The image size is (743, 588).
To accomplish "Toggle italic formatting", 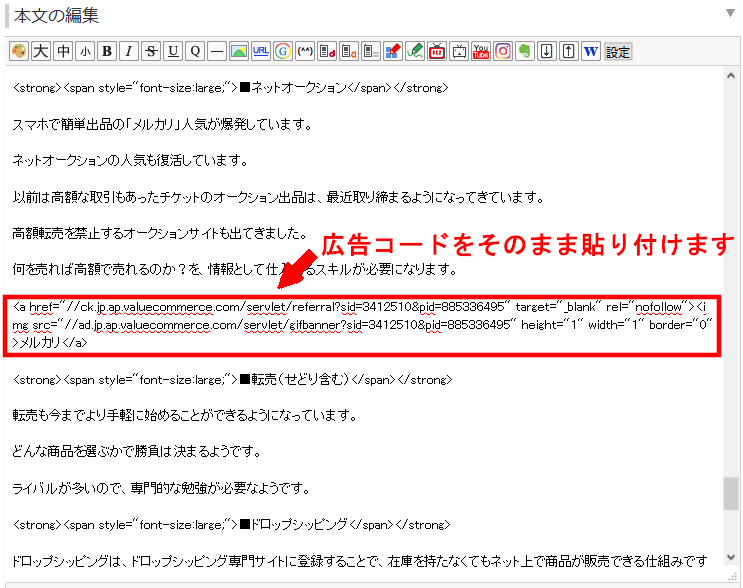I will pyautogui.click(x=129, y=51).
